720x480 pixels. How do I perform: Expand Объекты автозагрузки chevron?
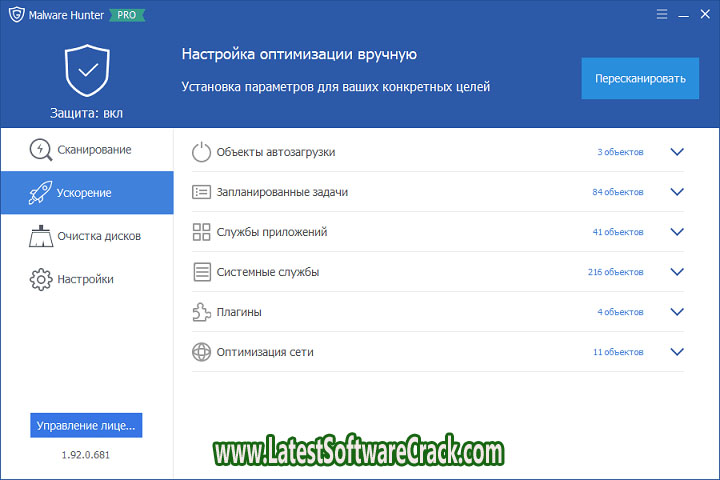pos(677,152)
